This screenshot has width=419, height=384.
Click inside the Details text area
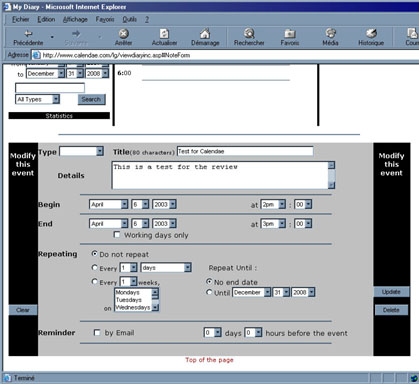click(x=220, y=175)
